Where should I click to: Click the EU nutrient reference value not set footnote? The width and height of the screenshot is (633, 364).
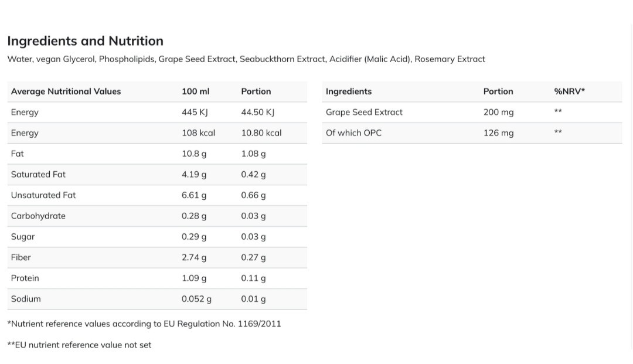(x=79, y=345)
